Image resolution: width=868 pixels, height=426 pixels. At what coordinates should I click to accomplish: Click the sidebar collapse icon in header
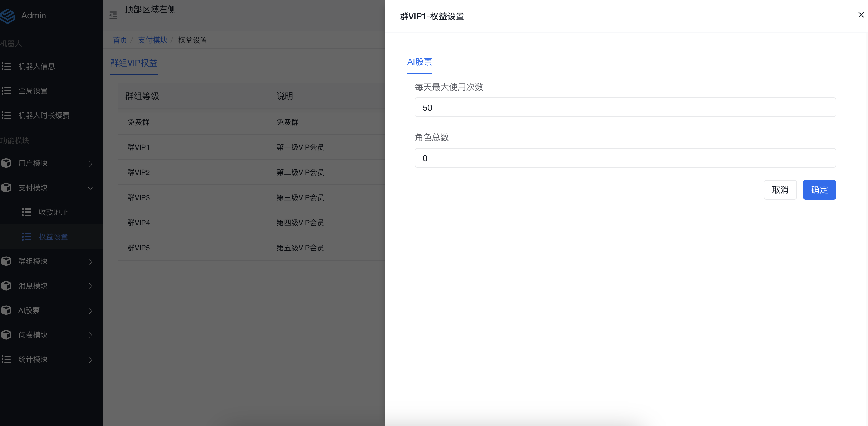tap(113, 15)
